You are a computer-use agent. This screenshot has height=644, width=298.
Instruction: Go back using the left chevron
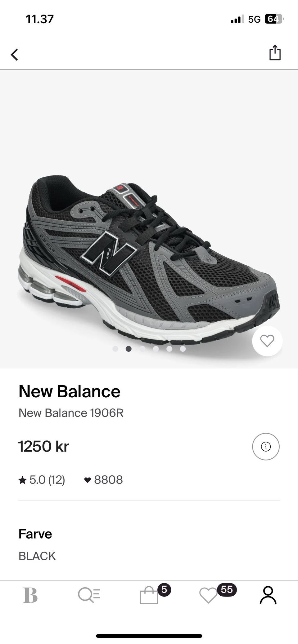[15, 55]
